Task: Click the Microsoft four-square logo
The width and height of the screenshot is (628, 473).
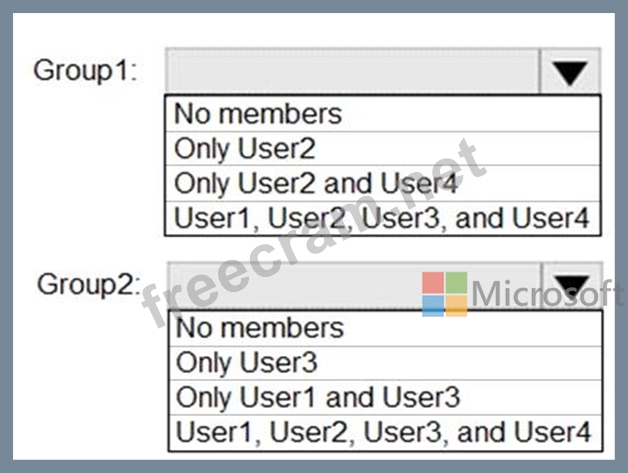Action: pyautogui.click(x=444, y=293)
